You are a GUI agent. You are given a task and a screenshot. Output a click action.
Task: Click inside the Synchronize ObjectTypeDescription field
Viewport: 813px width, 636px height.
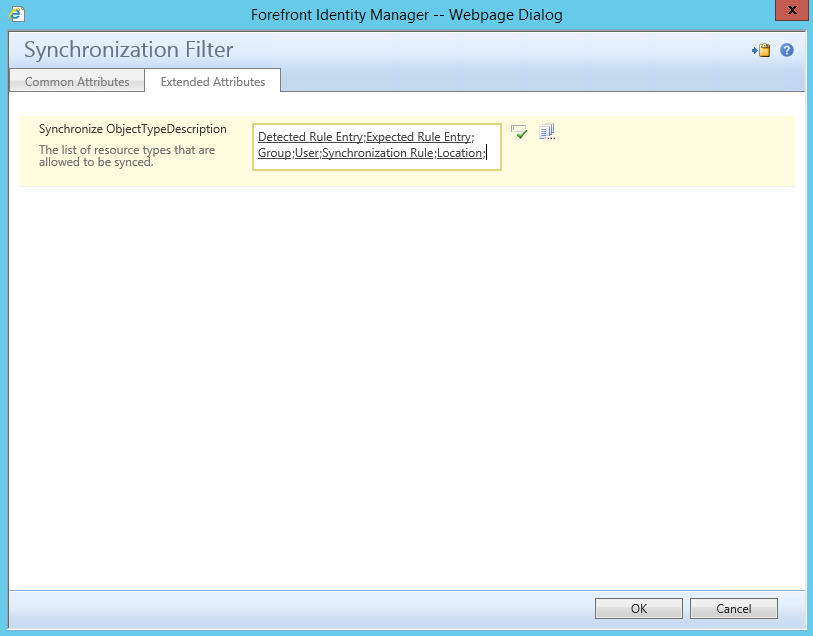(x=377, y=147)
